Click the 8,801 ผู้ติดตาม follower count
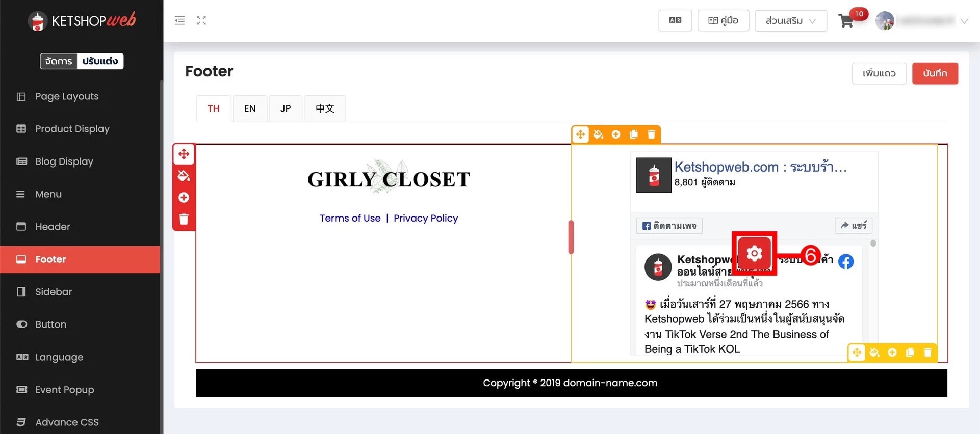980x434 pixels. coord(705,182)
